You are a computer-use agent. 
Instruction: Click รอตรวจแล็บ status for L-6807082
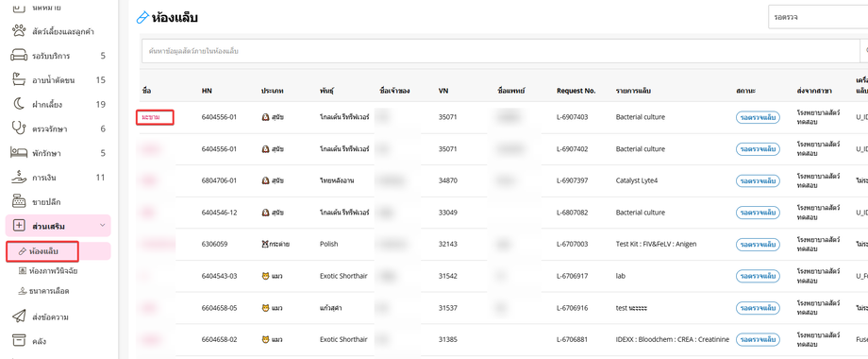pyautogui.click(x=758, y=213)
